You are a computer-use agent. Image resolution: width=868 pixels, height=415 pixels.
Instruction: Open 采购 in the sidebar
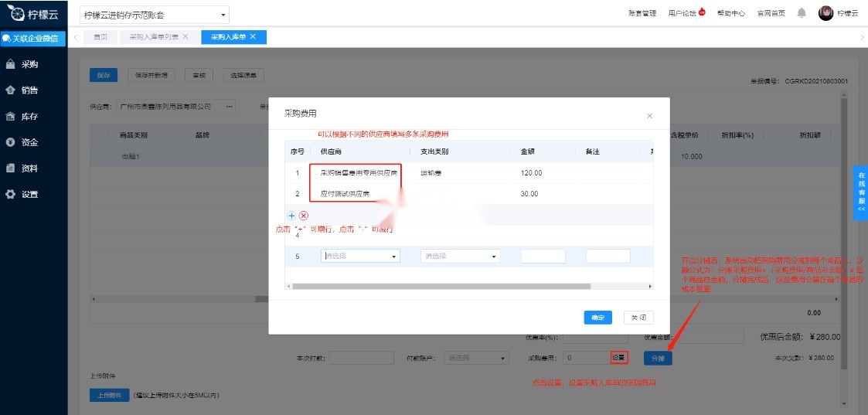[x=29, y=64]
